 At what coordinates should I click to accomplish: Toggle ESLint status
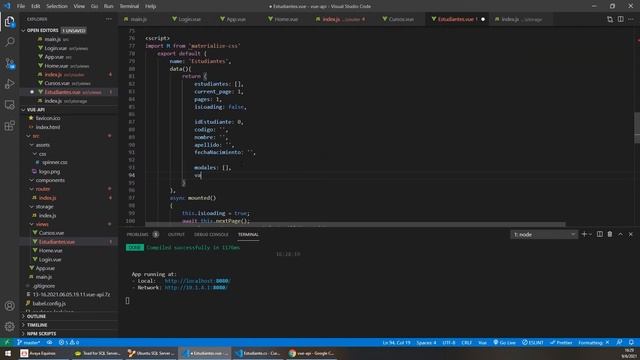click(x=533, y=342)
